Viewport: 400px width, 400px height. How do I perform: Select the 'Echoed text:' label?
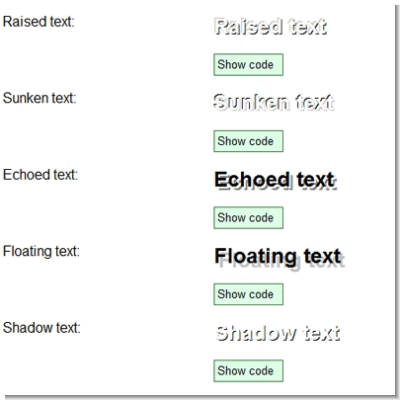tap(40, 175)
